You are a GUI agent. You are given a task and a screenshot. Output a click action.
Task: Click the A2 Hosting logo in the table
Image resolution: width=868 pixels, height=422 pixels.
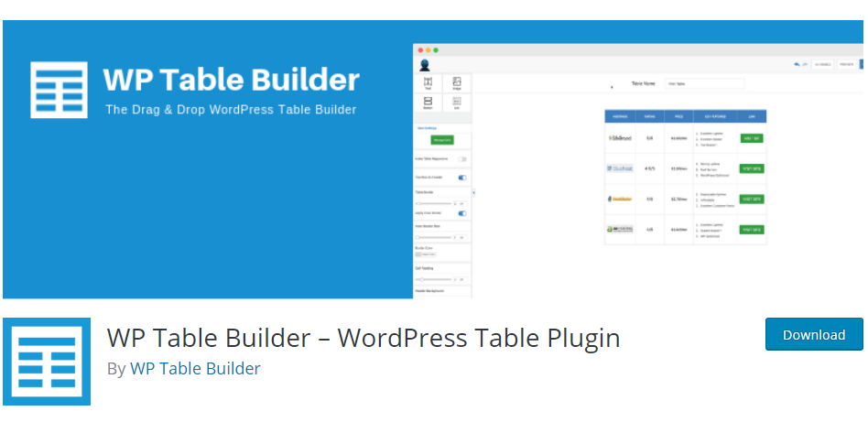(x=620, y=229)
